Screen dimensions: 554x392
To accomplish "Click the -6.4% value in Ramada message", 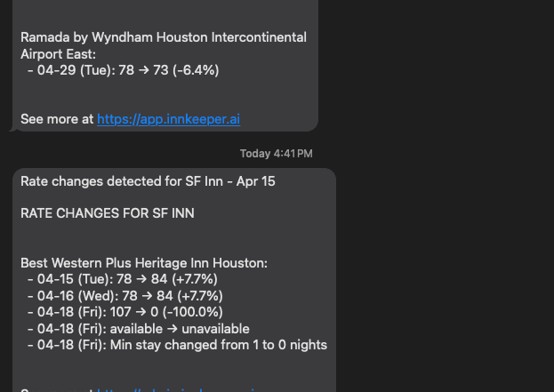I will click(x=198, y=70).
